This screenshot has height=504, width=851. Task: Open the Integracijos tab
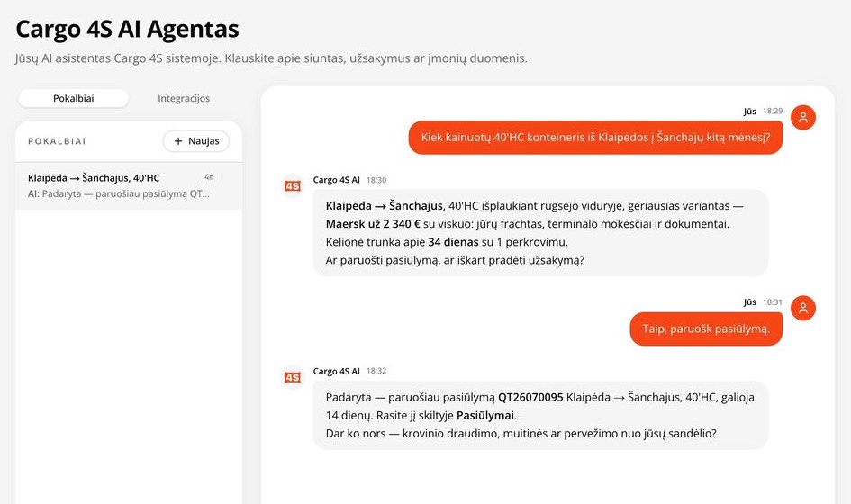pos(184,98)
